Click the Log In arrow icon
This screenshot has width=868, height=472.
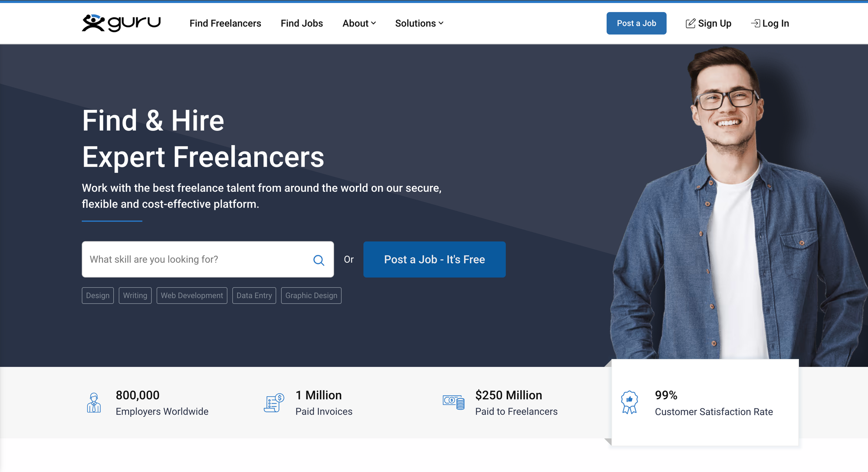click(x=756, y=23)
